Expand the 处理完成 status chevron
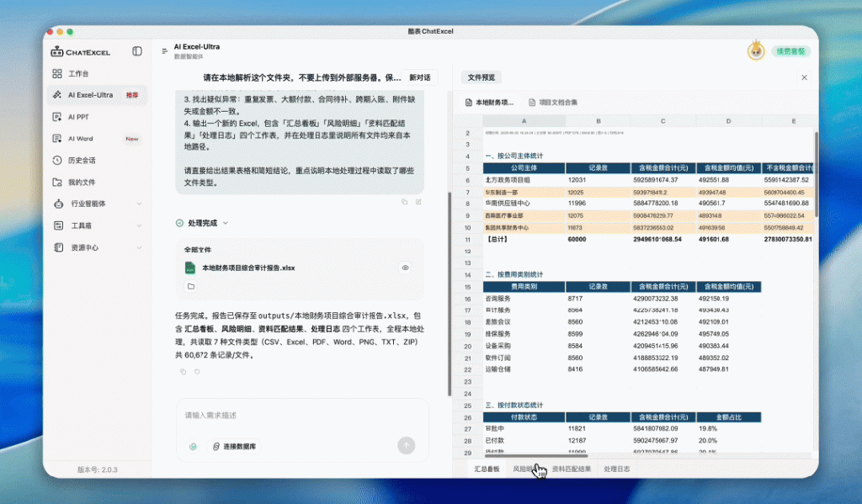This screenshot has height=504, width=862. (x=226, y=223)
